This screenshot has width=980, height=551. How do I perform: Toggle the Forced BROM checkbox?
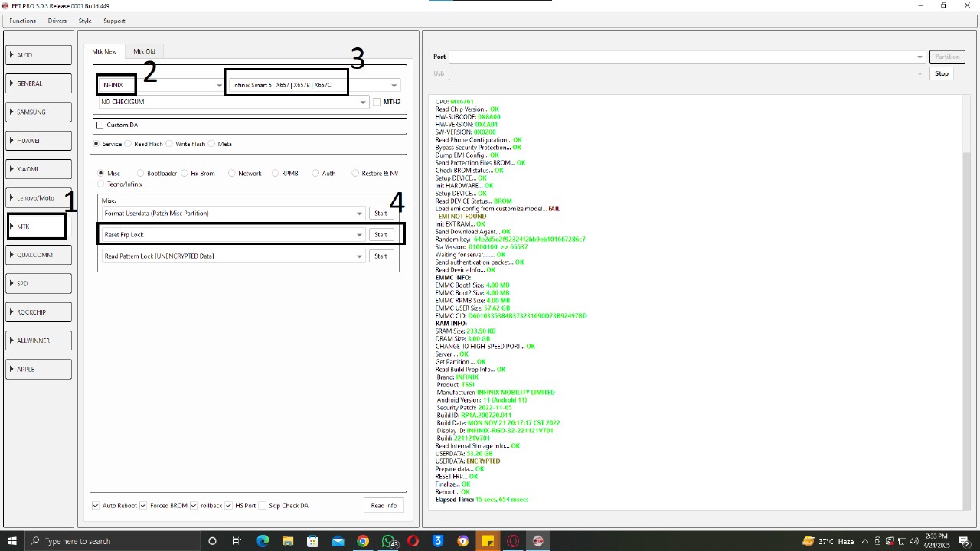(x=143, y=506)
